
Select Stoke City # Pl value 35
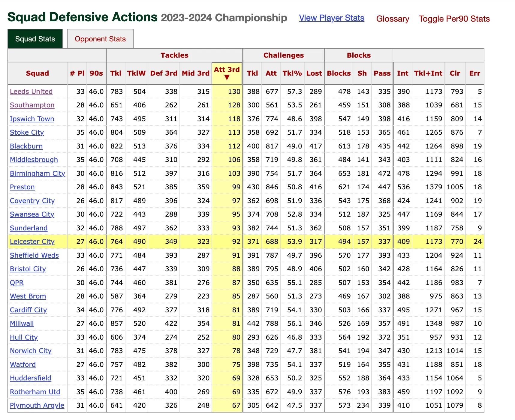[x=80, y=132]
